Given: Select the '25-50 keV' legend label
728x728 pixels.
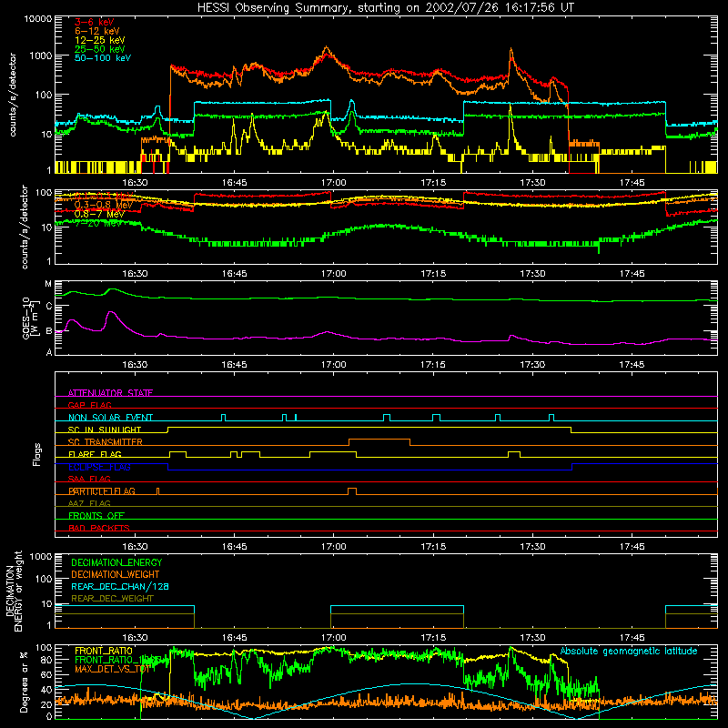Looking at the screenshot, I should click(100, 49).
